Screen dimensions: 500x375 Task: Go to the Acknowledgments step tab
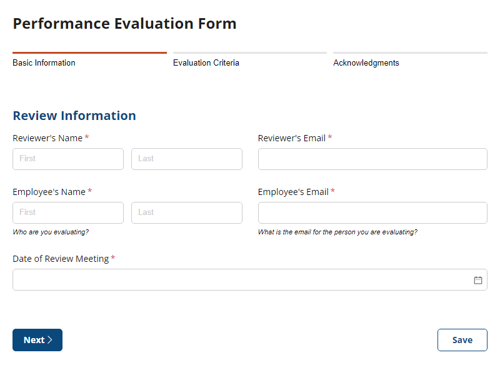point(366,63)
